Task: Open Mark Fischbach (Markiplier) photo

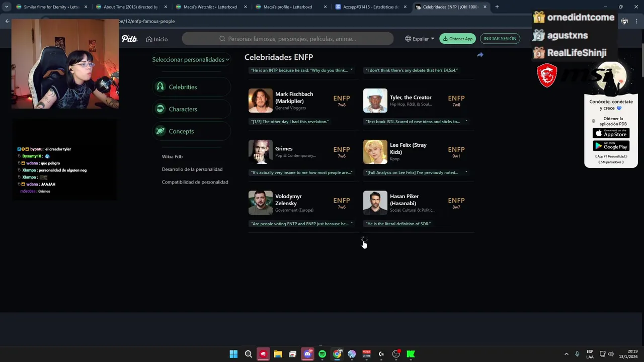Action: pyautogui.click(x=260, y=101)
